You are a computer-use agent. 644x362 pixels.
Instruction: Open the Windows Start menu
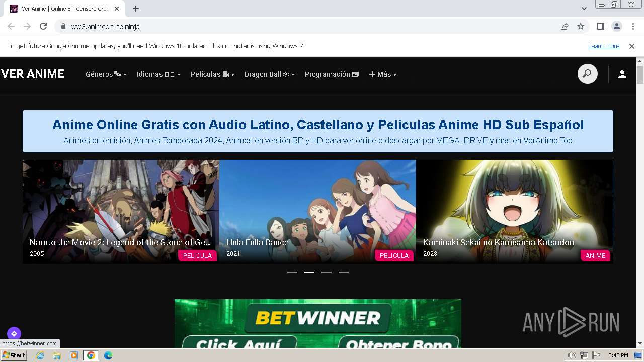14,355
